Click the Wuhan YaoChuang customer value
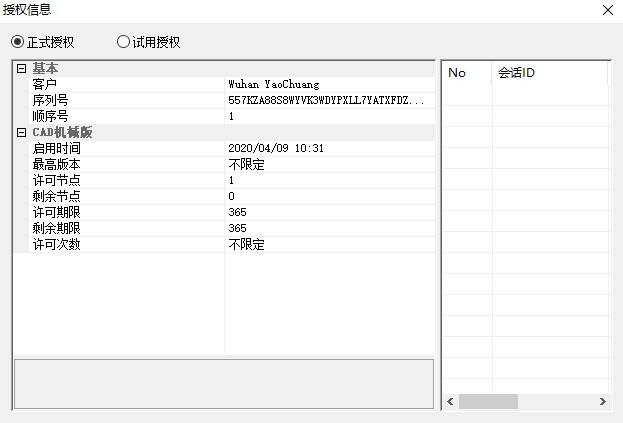The image size is (623, 423). (274, 84)
